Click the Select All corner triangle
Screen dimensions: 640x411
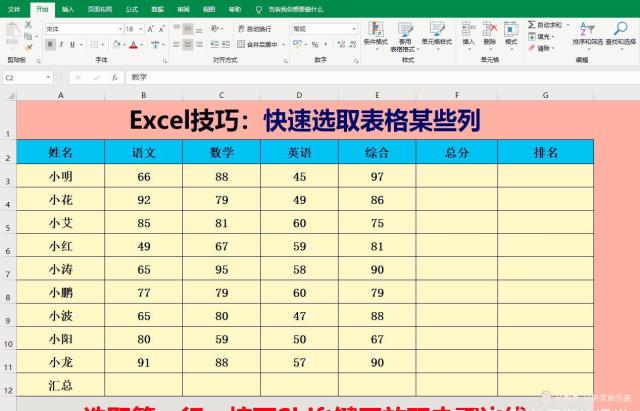click(11, 96)
